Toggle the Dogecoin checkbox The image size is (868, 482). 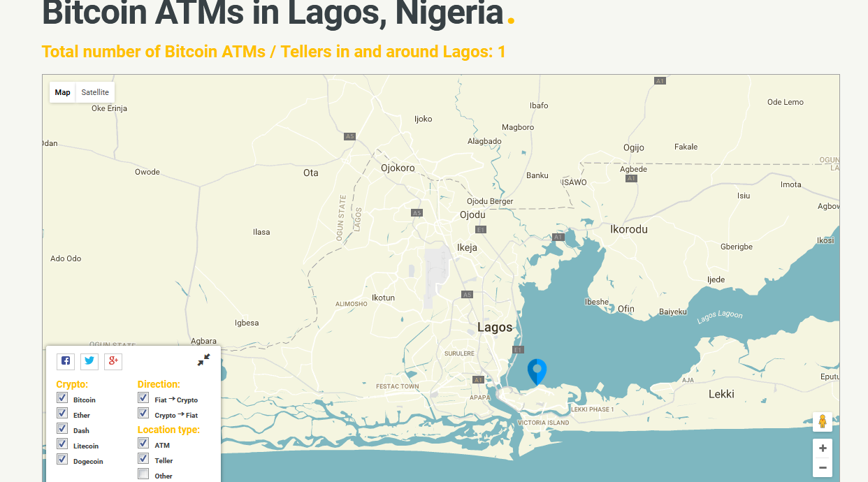[62, 460]
